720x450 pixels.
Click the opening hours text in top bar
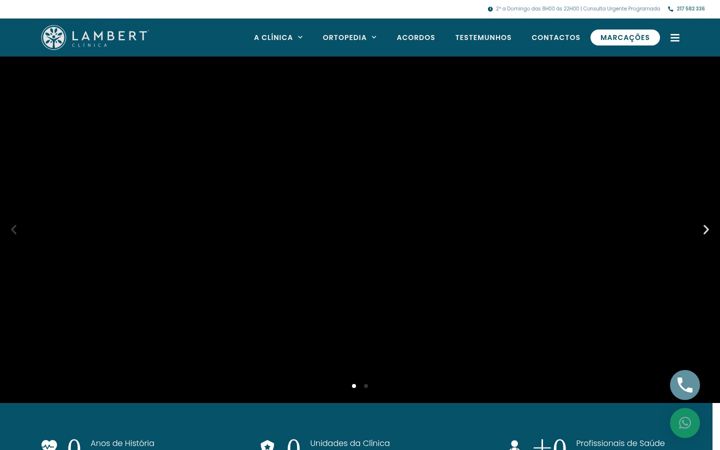(578, 9)
